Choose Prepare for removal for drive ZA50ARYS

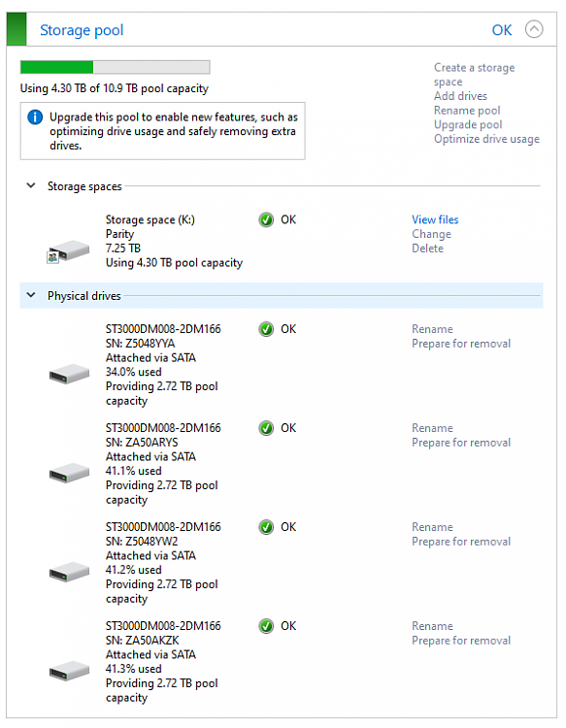pos(461,443)
